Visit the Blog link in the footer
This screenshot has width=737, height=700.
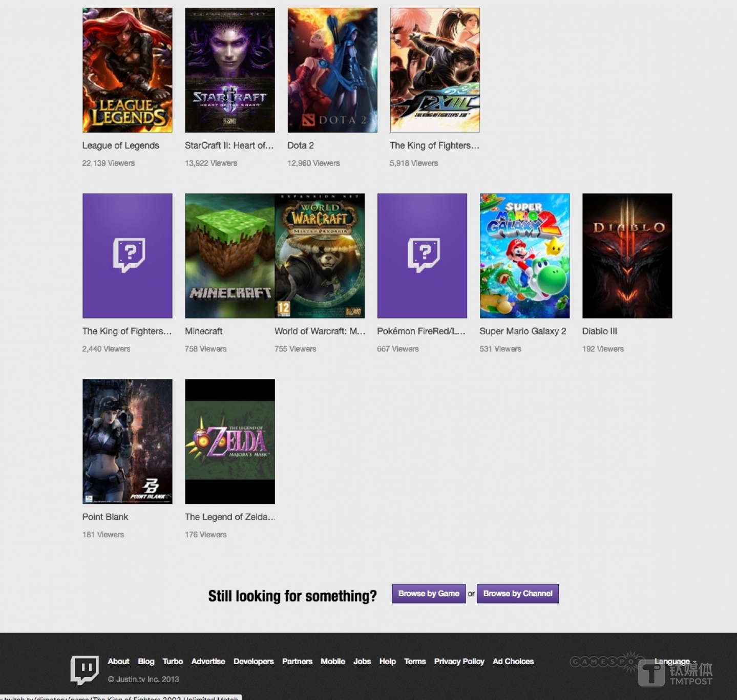click(146, 662)
